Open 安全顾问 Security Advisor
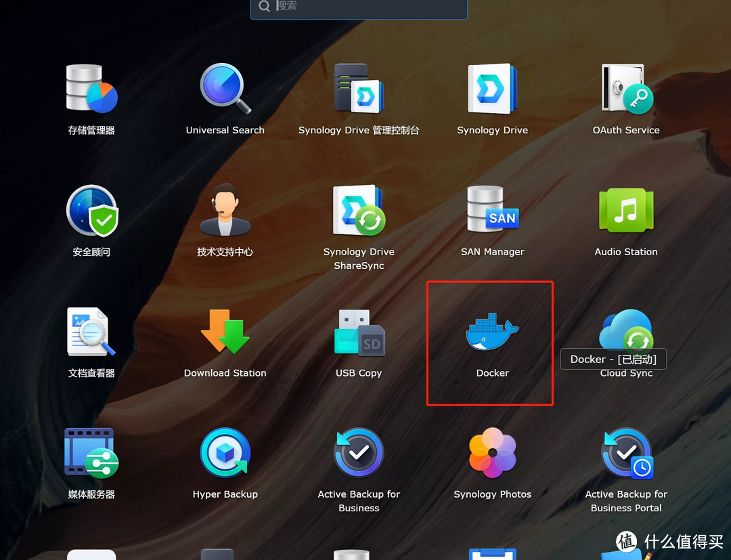731x560 pixels. coord(91,211)
